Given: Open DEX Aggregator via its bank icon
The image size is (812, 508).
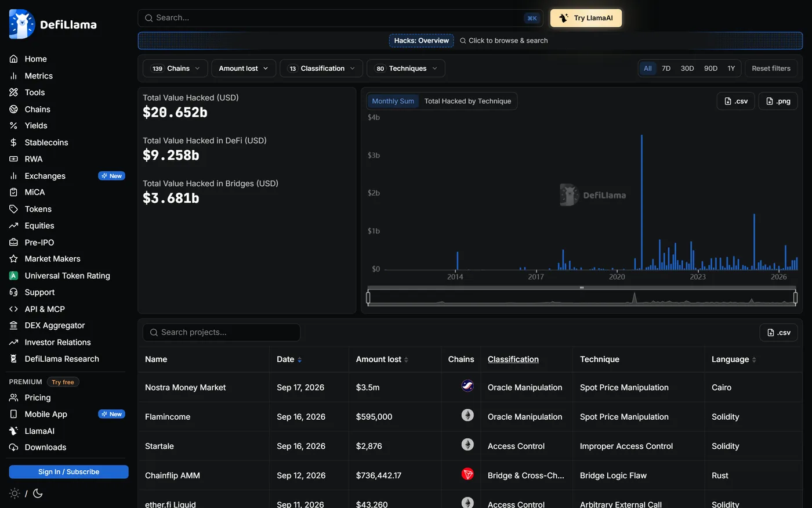Looking at the screenshot, I should pos(13,326).
